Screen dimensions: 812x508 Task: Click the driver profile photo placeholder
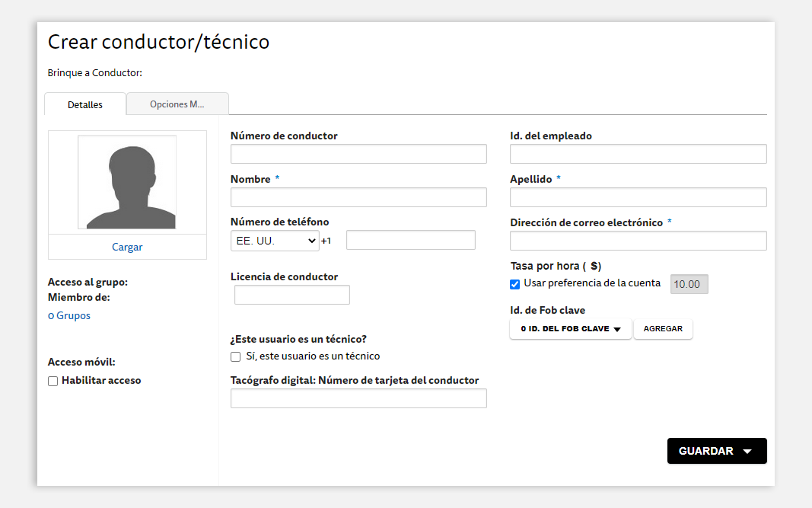coord(127,182)
